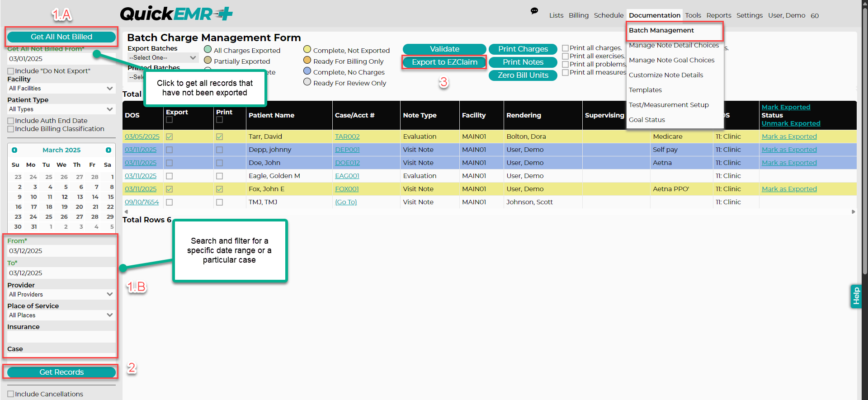The height and width of the screenshot is (400, 868).
Task: Click the QuickEMR logo
Action: point(176,14)
